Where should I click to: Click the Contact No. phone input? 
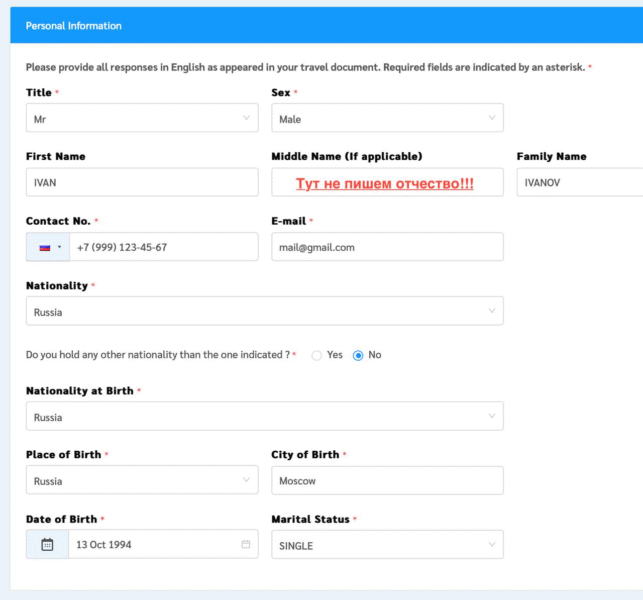tap(163, 247)
